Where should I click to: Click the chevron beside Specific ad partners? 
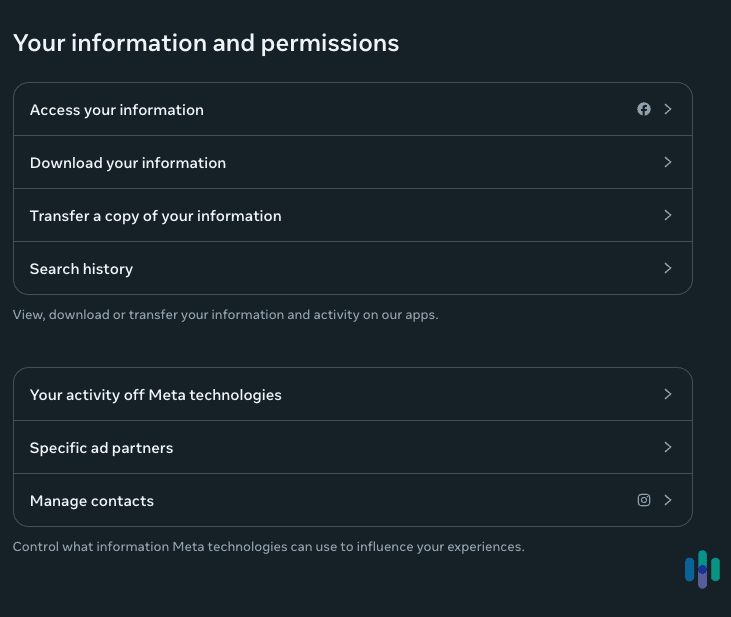click(x=668, y=447)
